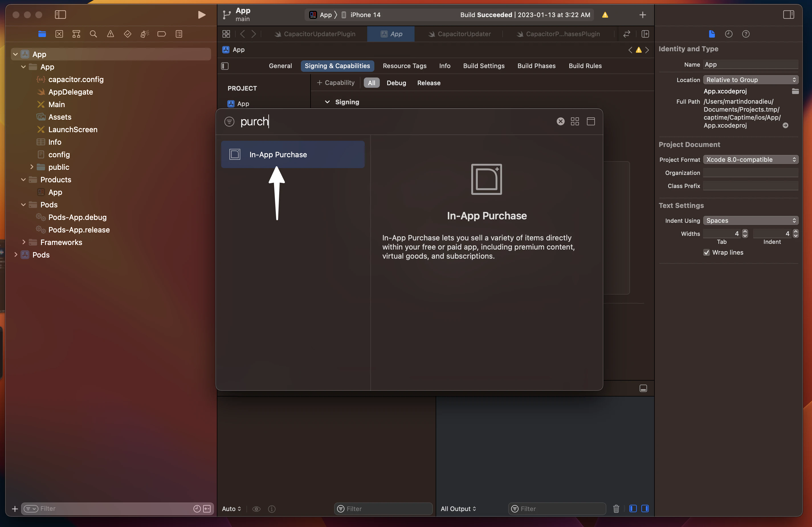Image resolution: width=812 pixels, height=527 pixels.
Task: Click the Add Capability plus button
Action: (x=336, y=83)
